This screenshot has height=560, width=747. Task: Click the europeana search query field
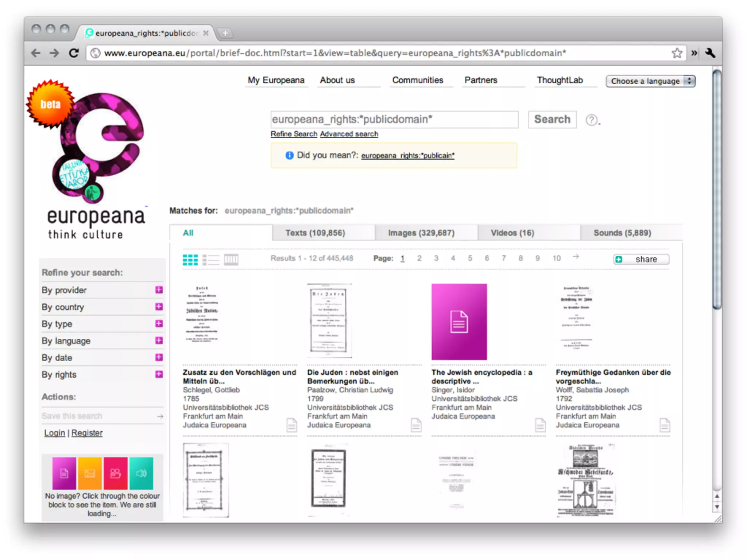(394, 120)
